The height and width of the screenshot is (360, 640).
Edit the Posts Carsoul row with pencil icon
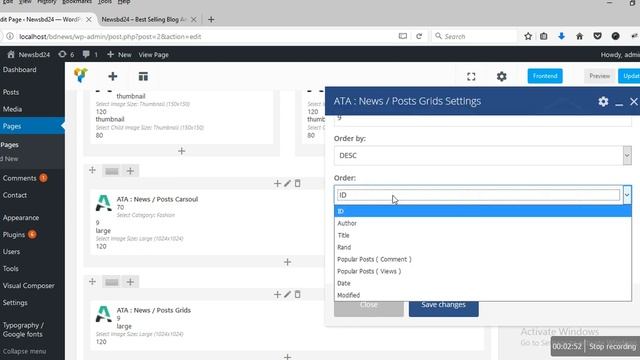coord(287,184)
